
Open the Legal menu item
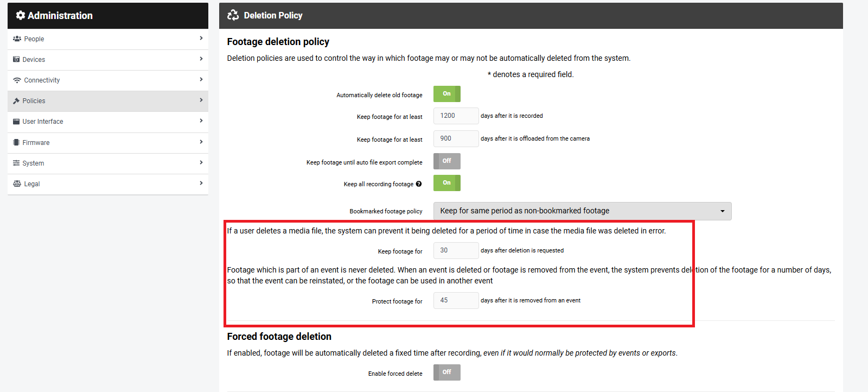coord(108,184)
